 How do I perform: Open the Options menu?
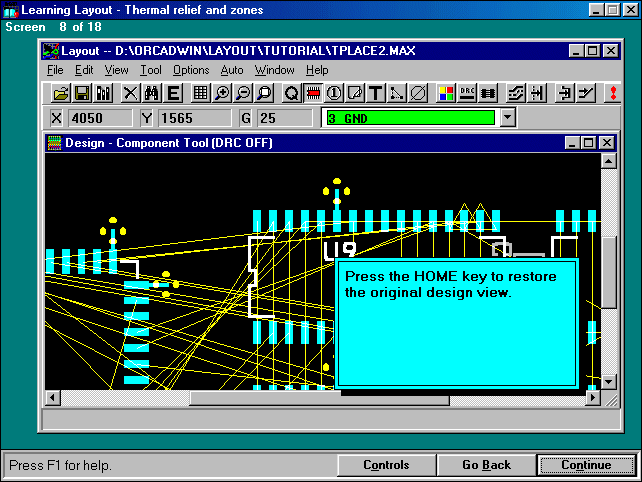191,70
